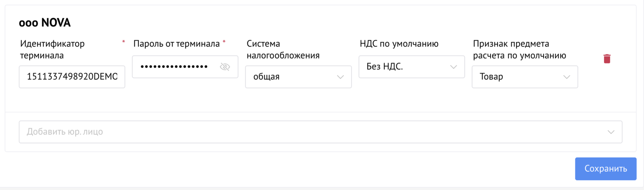This screenshot has width=644, height=190.
Task: Click the Пароль от терминала label
Action: tap(176, 44)
